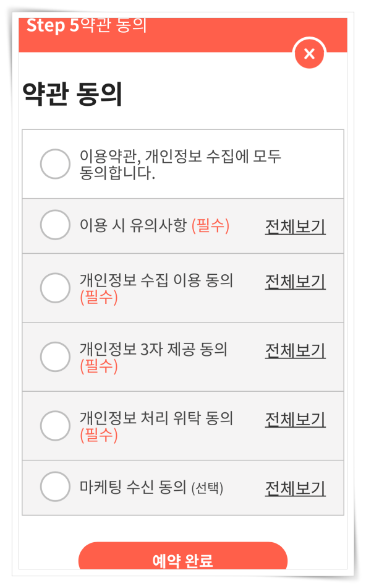Image resolution: width=366 pixels, height=588 pixels.
Task: Click the 약관 동의 page heading
Action: coord(72,93)
